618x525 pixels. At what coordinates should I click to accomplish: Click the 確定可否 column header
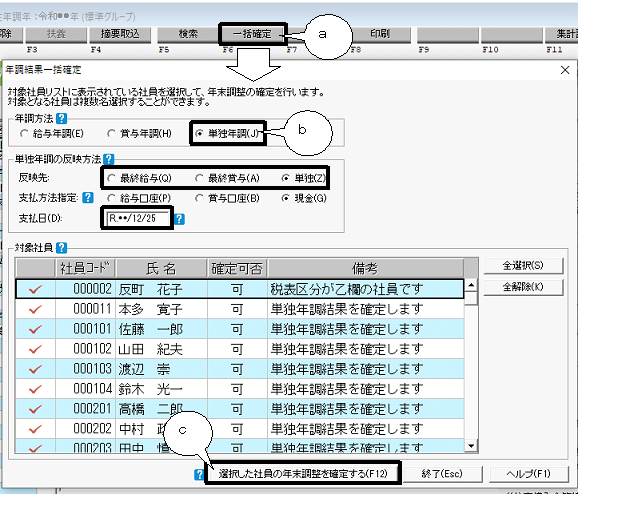[237, 268]
